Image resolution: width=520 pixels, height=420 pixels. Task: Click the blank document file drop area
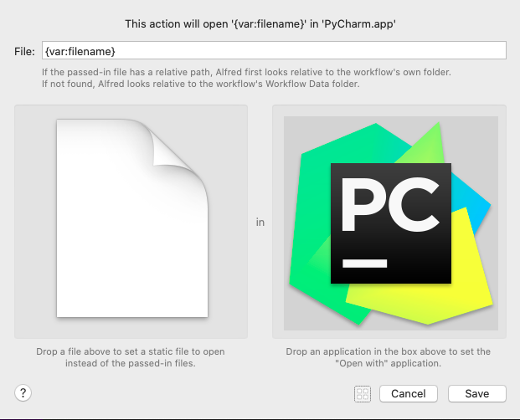[131, 222]
